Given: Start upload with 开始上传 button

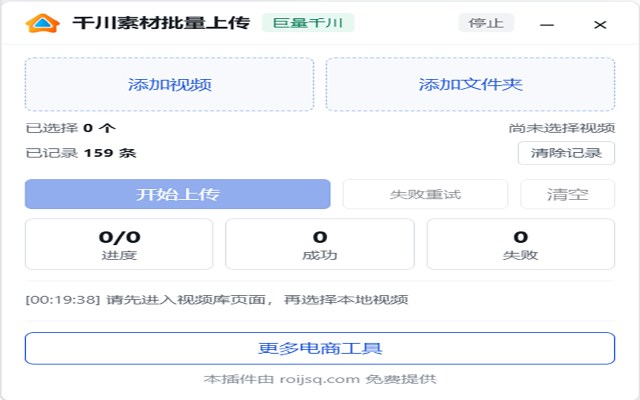Looking at the screenshot, I should [178, 194].
